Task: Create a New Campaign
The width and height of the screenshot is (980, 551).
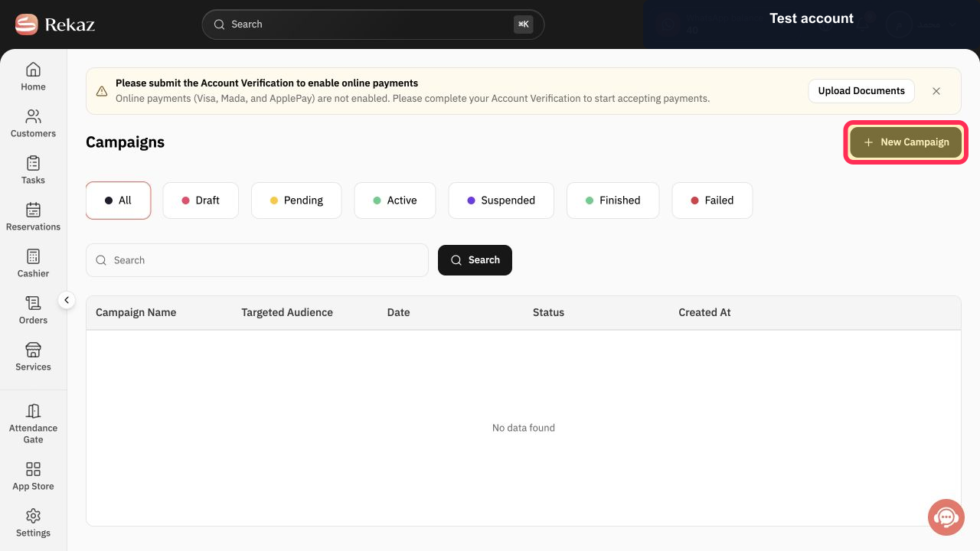Action: point(906,142)
